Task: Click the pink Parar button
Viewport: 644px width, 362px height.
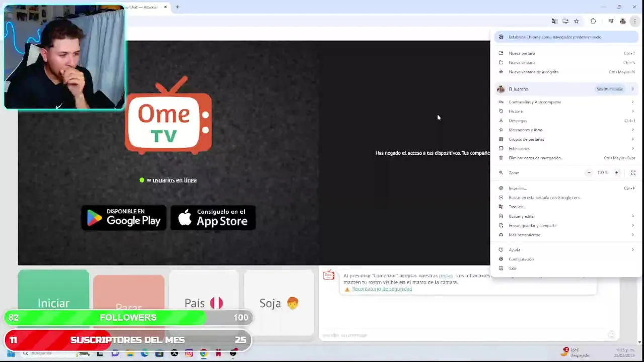Action: pyautogui.click(x=128, y=305)
